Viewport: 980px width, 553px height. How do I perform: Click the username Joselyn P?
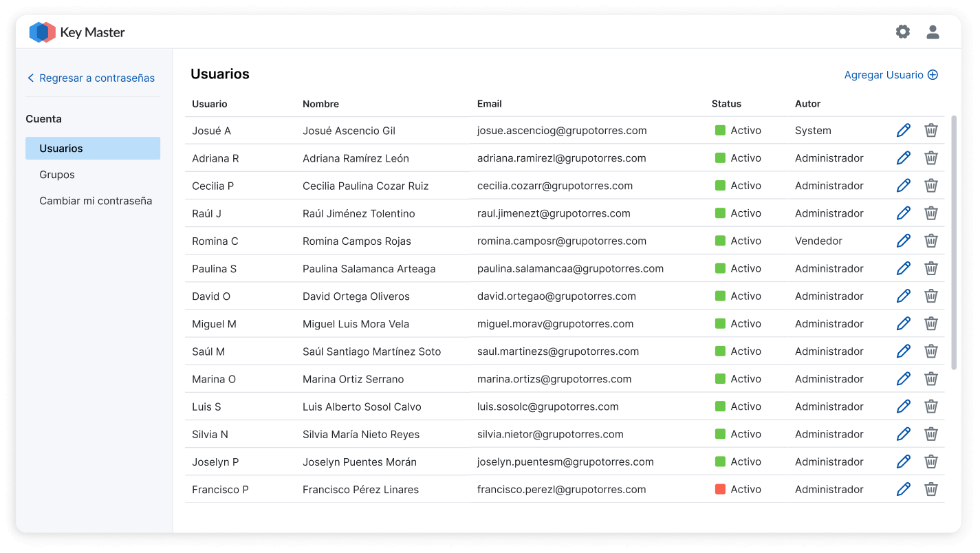[x=215, y=462]
